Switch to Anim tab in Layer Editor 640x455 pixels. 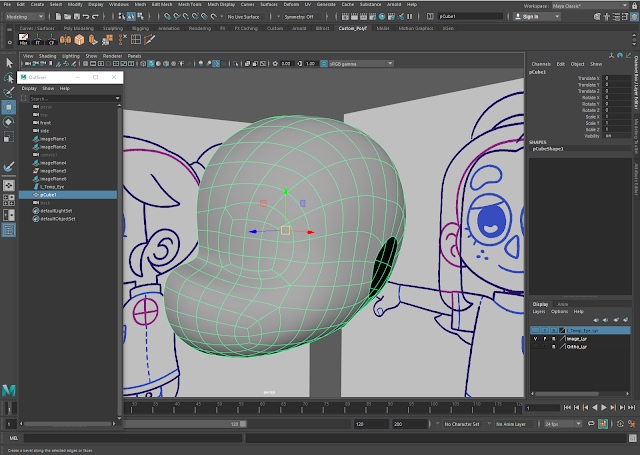562,304
